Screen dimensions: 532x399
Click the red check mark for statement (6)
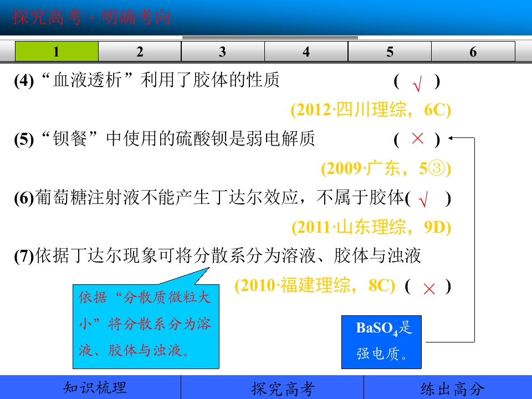click(x=423, y=199)
